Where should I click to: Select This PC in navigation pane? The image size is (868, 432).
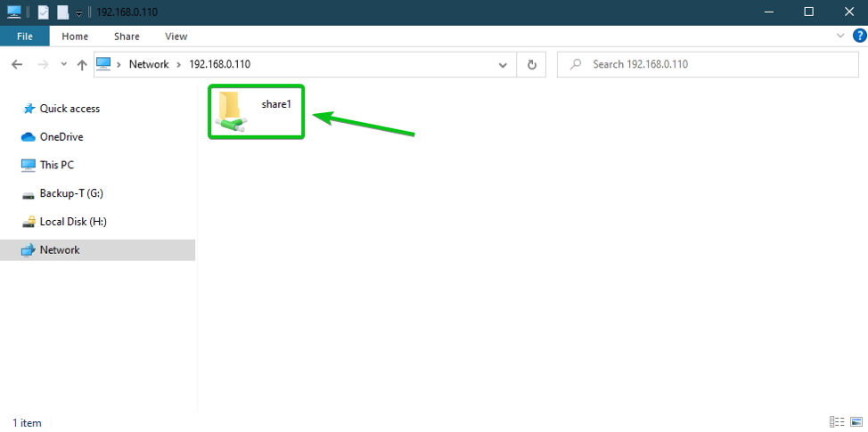[57, 165]
